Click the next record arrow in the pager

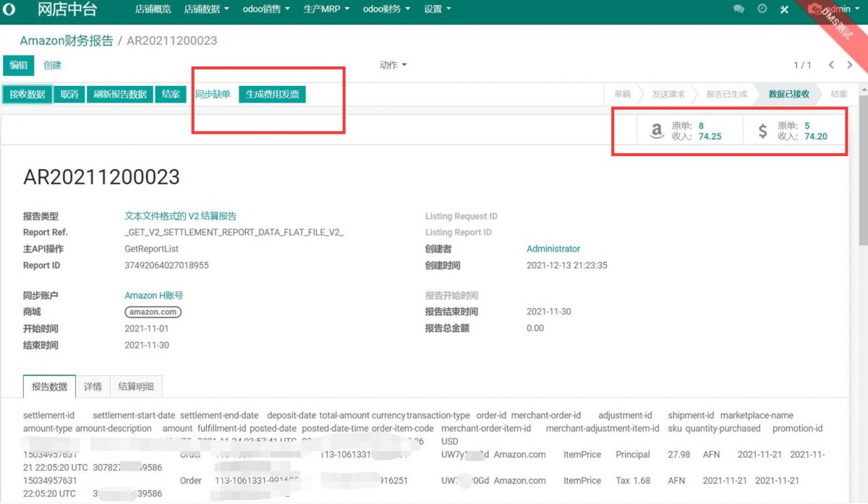tap(849, 64)
